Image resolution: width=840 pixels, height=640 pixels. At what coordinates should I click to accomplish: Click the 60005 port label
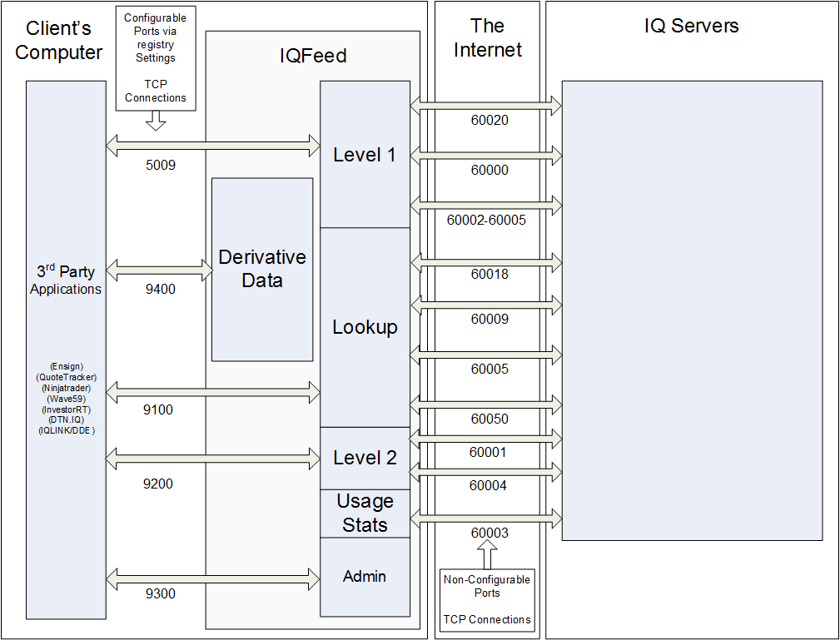[490, 369]
